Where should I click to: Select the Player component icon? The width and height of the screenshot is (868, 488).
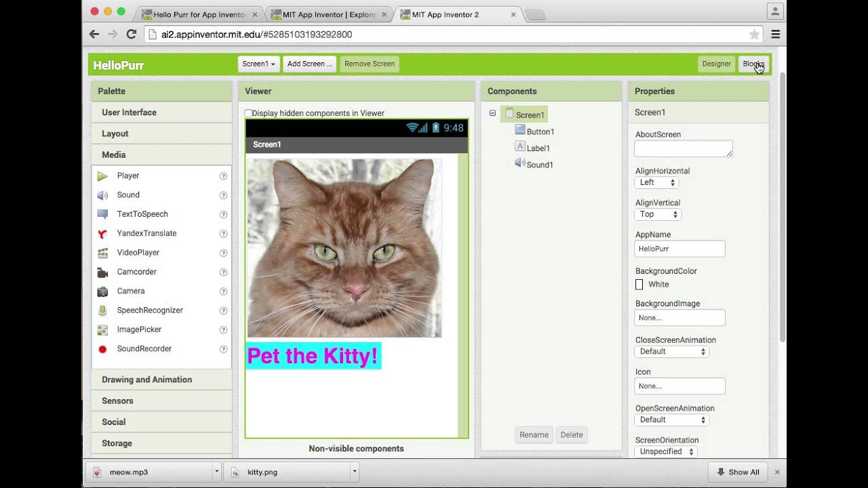click(x=102, y=176)
